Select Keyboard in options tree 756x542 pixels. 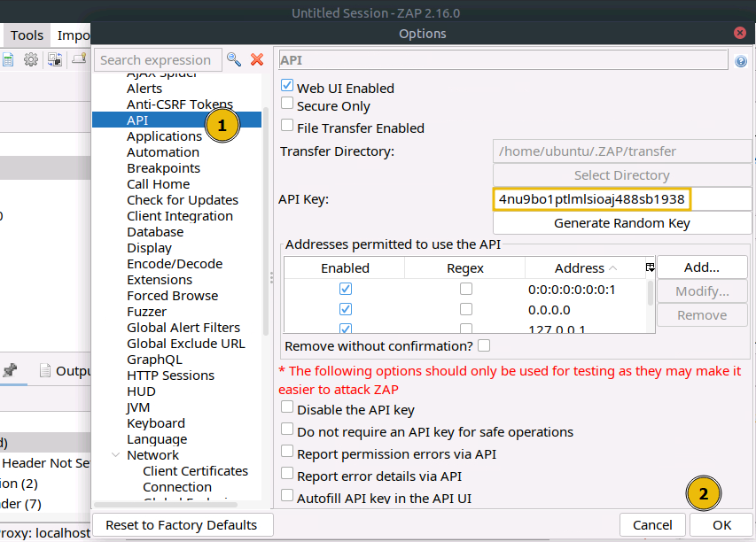pos(156,423)
